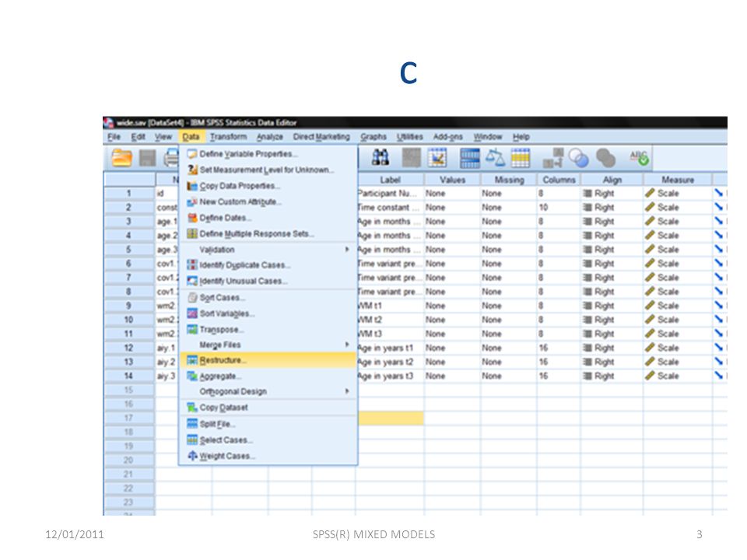747x560 pixels.
Task: Click the icon beside Sort Cases
Action: pyautogui.click(x=192, y=298)
